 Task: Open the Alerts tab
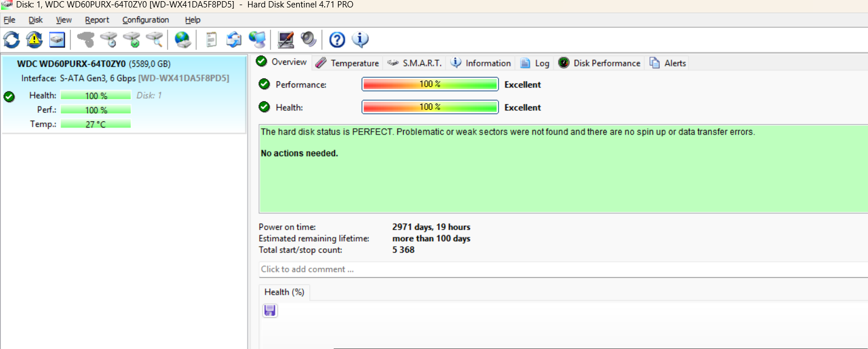tap(667, 63)
